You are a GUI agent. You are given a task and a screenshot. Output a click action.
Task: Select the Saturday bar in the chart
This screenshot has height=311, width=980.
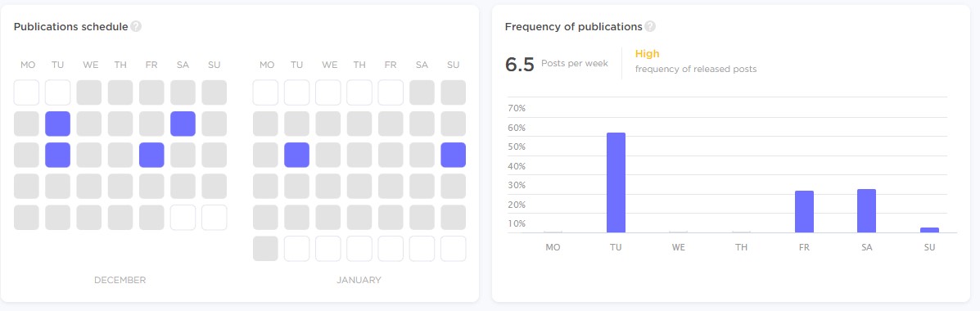click(867, 211)
